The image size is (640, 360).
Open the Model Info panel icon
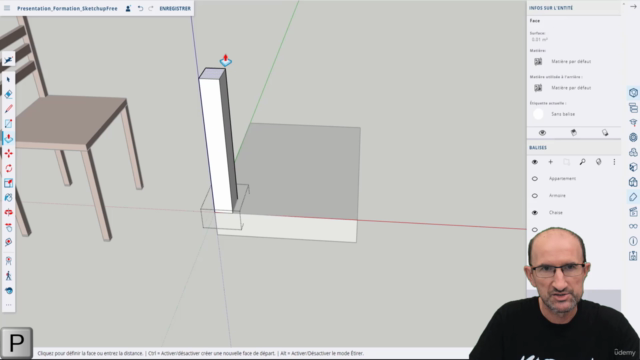tap(633, 241)
